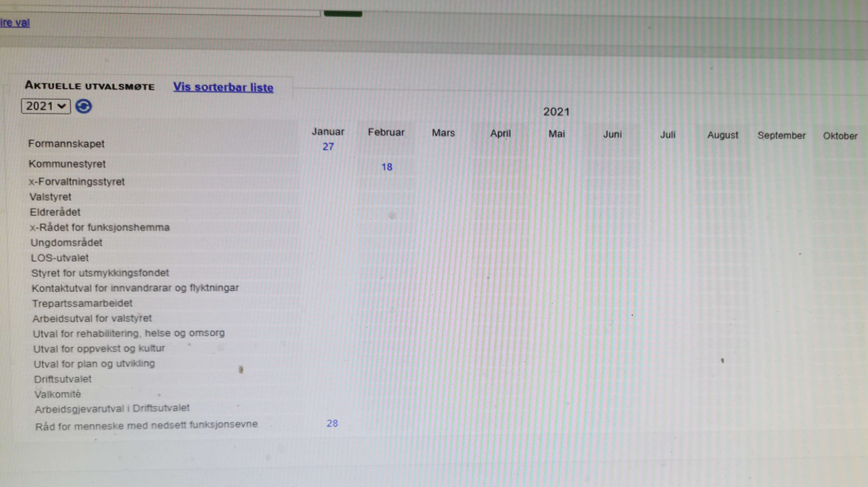Click the Februar column header

tap(386, 132)
